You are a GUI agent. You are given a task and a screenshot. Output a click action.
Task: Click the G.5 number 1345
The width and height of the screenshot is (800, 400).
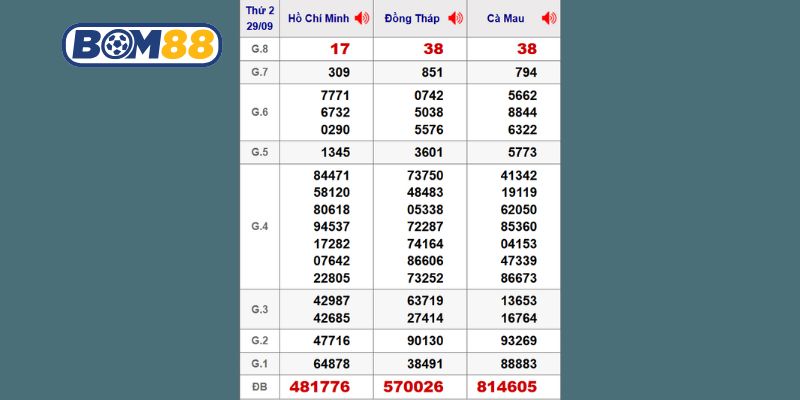tap(335, 152)
